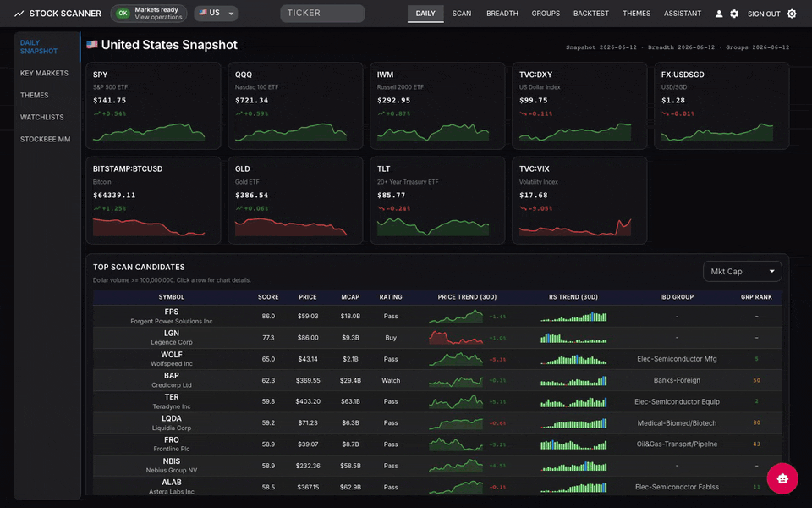Viewport: 812px width, 508px height.
Task: Open the IWM Russell 2000 ETF card
Action: [437, 106]
